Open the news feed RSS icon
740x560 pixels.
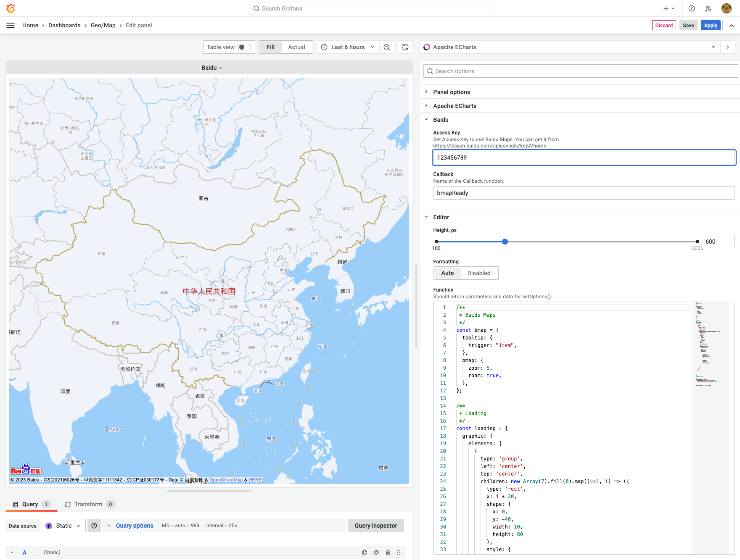(x=708, y=8)
